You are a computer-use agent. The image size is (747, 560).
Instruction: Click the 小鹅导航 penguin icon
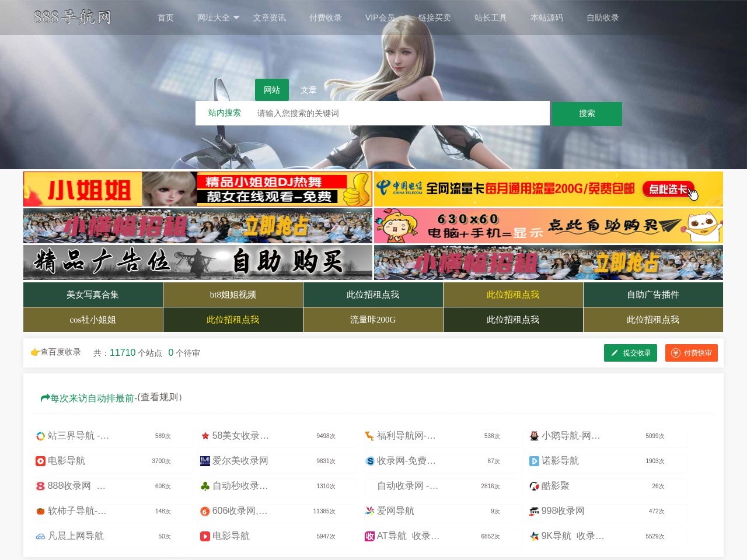click(x=535, y=436)
